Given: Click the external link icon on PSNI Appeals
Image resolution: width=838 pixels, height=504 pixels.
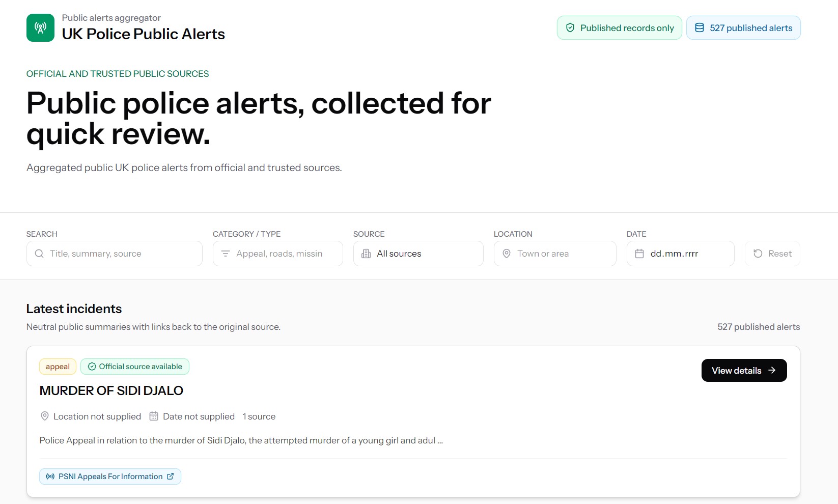Looking at the screenshot, I should [171, 477].
